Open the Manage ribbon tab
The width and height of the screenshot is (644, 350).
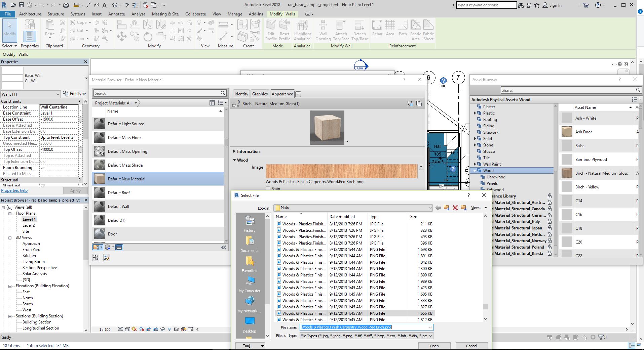pos(235,14)
